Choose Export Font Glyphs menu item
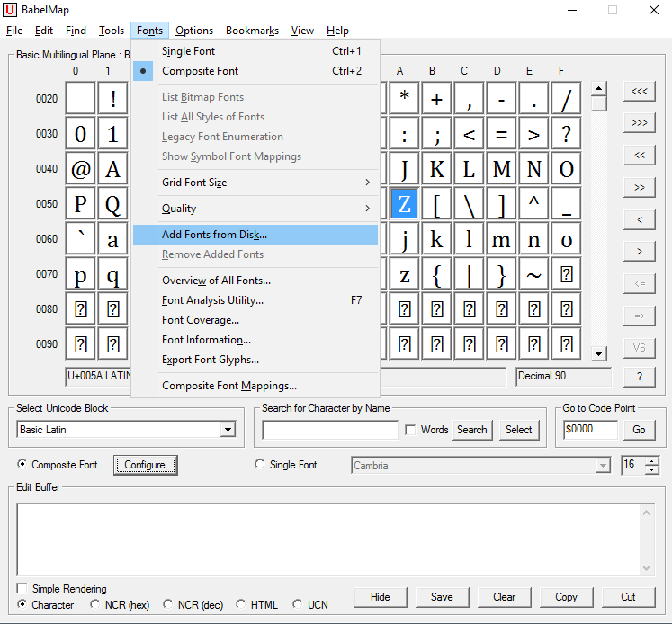672x624 pixels. [255, 360]
